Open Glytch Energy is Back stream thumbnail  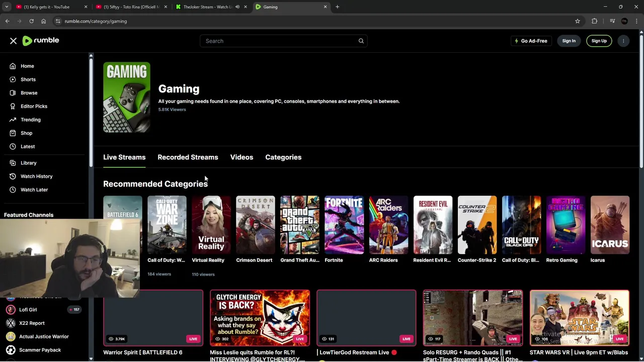(260, 318)
